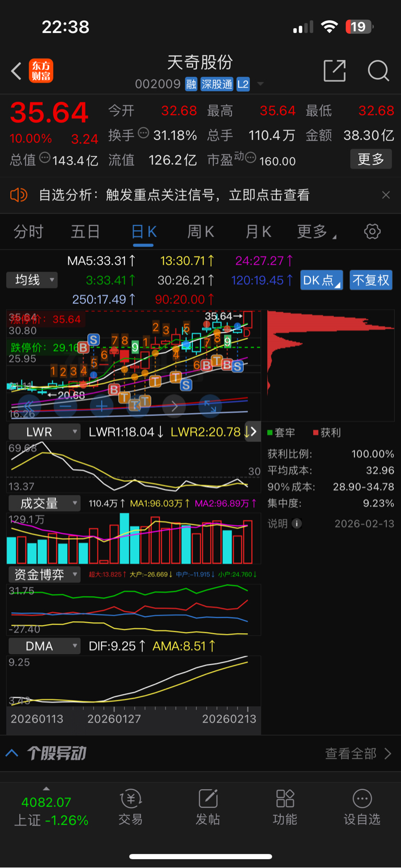Open the LWR indicator dropdown
The image size is (401, 868).
coord(44,432)
